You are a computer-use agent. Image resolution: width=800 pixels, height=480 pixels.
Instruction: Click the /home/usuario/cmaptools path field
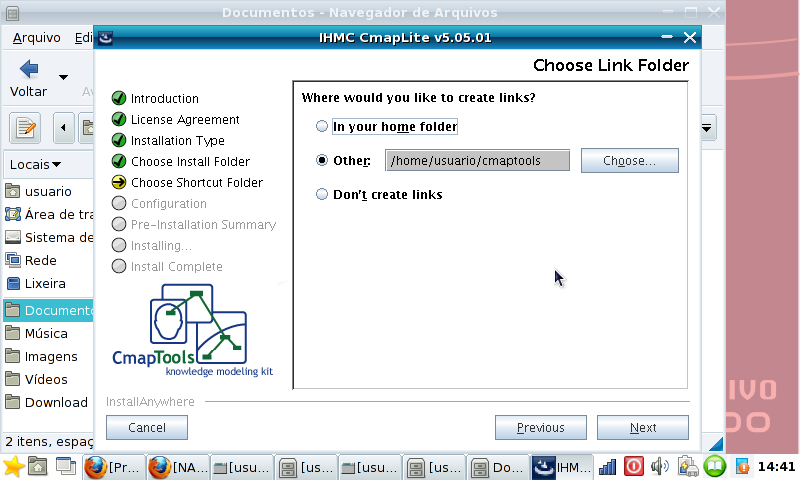click(x=478, y=161)
